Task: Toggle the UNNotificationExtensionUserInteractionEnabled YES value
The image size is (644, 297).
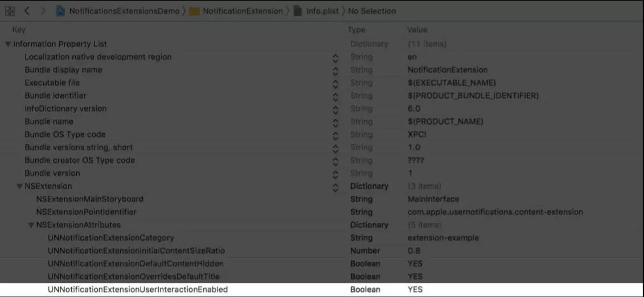Action: tap(415, 290)
